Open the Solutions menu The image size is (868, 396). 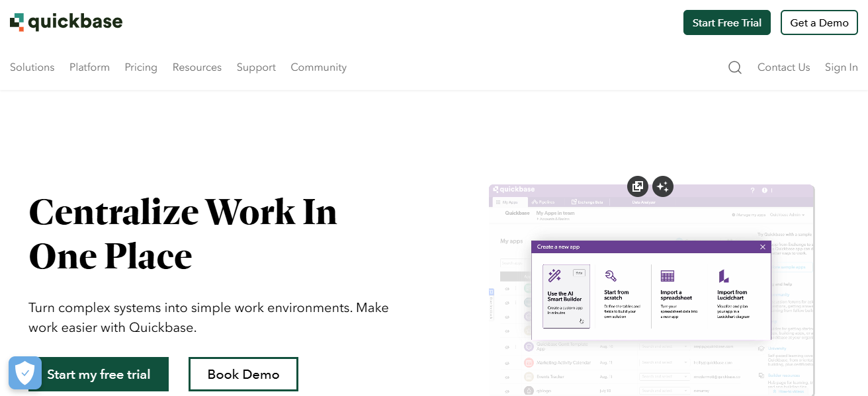click(32, 67)
